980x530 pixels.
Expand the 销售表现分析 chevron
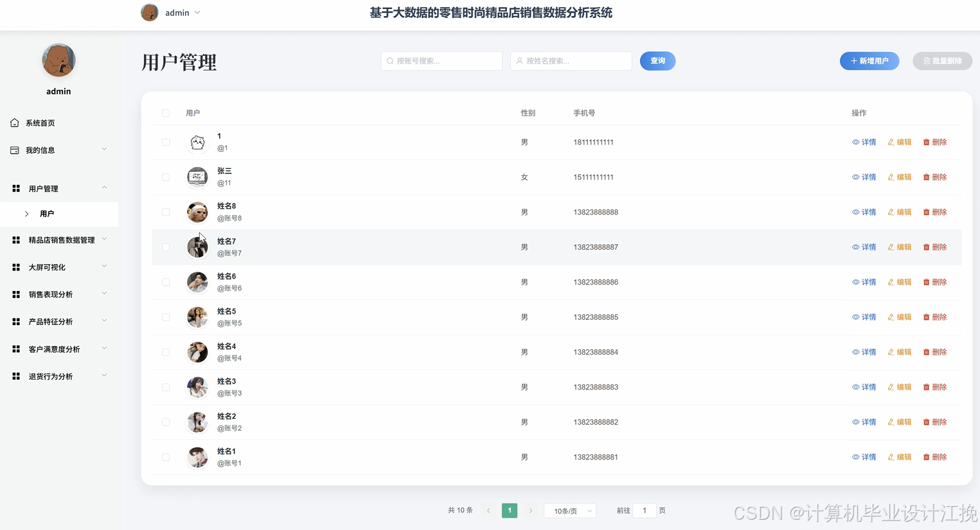coord(104,294)
